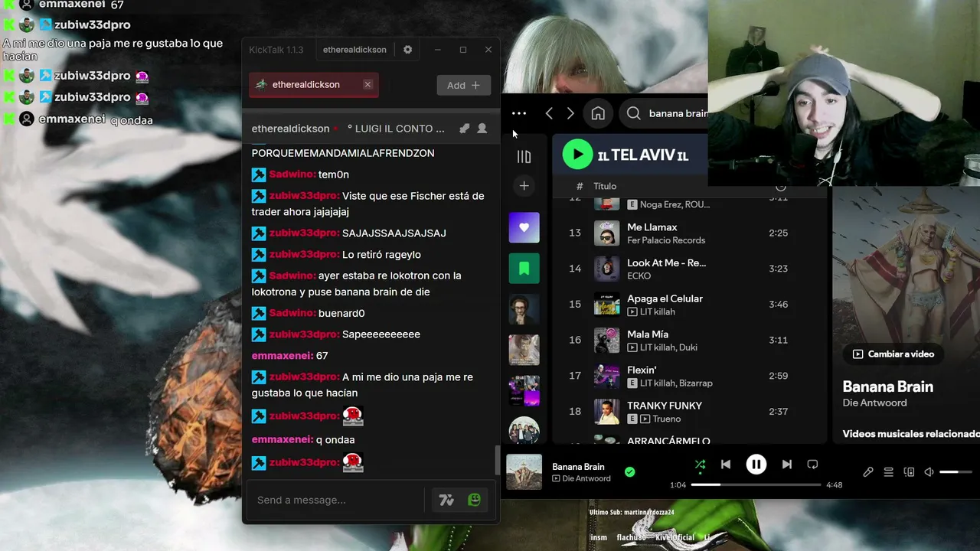This screenshot has height=551, width=980.
Task: Create a new playlist with plus button
Action: point(524,185)
